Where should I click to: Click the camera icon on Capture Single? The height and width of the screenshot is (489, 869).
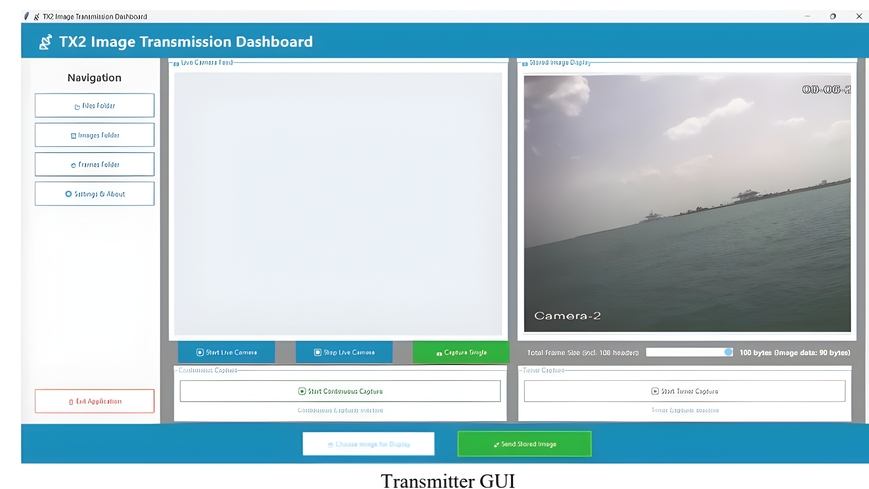click(x=439, y=353)
